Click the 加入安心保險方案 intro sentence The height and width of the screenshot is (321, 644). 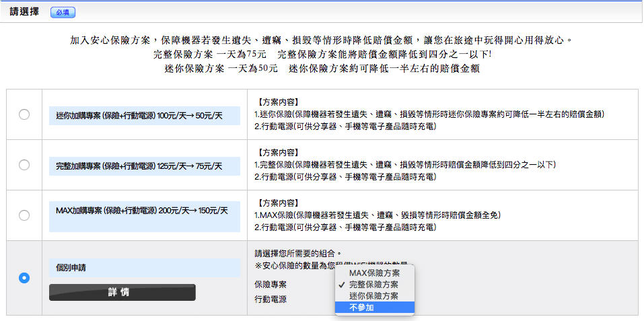pos(321,40)
